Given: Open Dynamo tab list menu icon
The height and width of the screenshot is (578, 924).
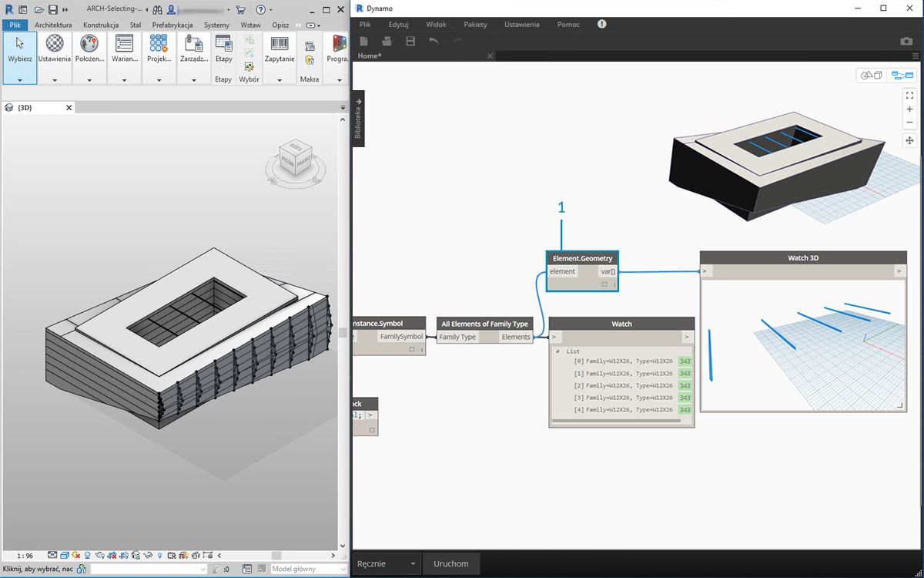Looking at the screenshot, I should [x=916, y=56].
